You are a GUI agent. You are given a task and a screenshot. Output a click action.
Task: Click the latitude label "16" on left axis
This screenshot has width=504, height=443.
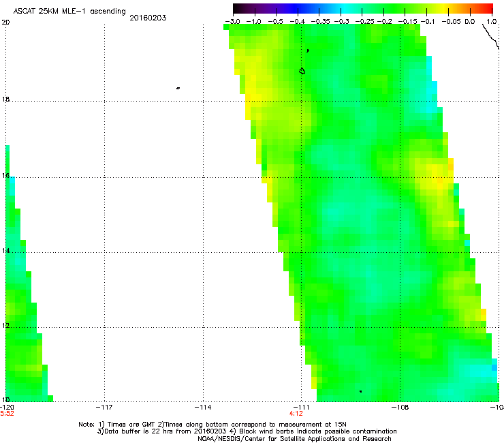coord(5,175)
